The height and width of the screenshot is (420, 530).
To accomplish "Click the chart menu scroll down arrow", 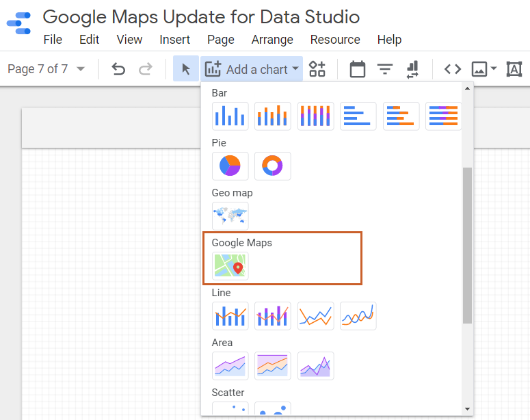I will click(x=467, y=409).
